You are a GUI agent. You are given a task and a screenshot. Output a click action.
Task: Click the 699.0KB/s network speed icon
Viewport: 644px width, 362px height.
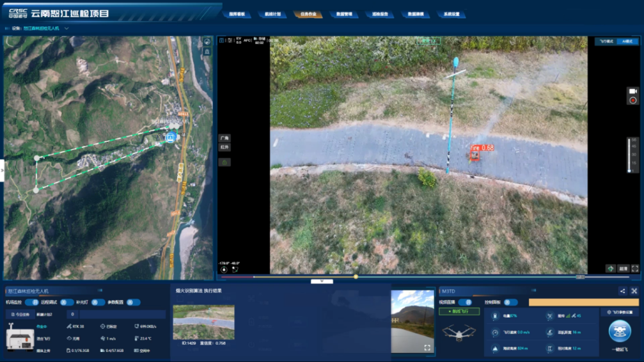point(137,326)
